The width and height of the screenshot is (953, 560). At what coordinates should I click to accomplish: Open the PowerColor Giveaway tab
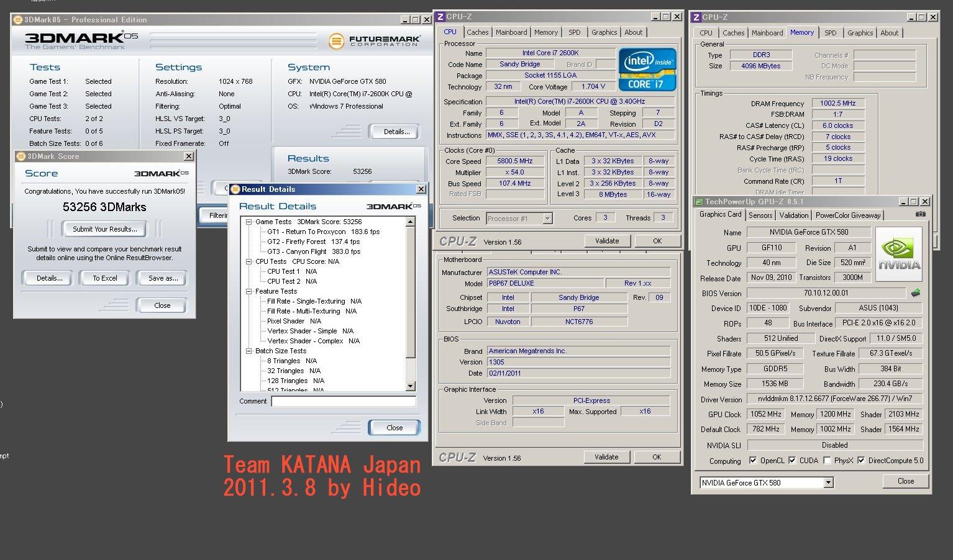[848, 215]
